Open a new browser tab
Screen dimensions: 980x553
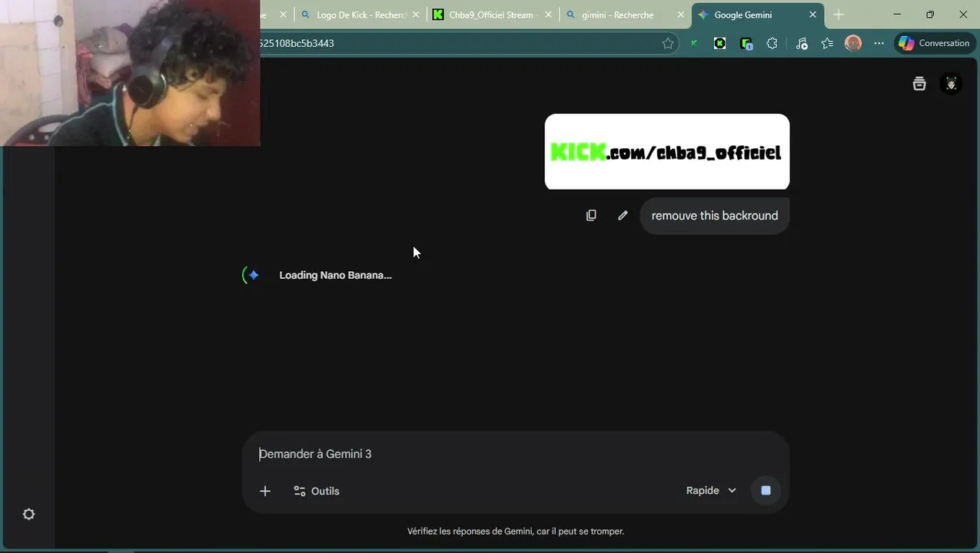tap(839, 15)
